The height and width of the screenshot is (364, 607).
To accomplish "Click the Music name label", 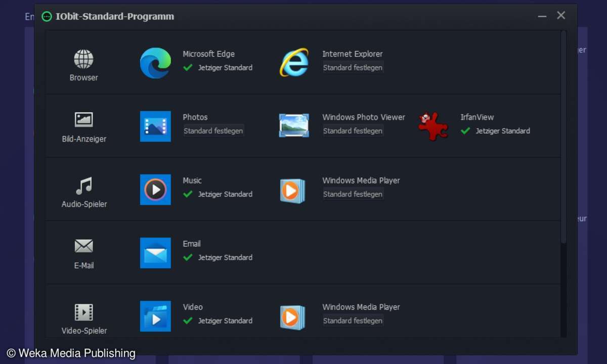I will coord(192,180).
